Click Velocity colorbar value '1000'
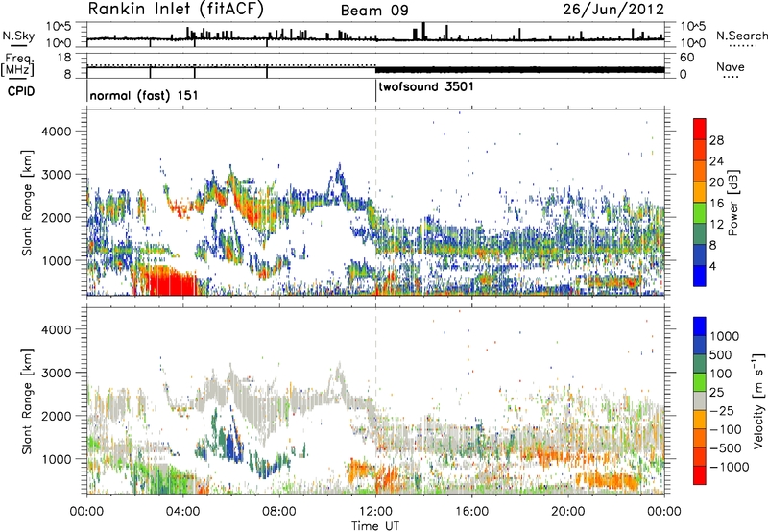The height and width of the screenshot is (532, 768). point(724,336)
